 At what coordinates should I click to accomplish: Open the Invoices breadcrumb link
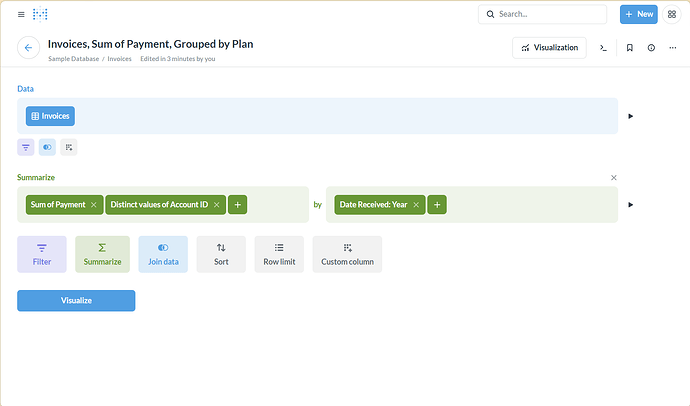click(119, 59)
